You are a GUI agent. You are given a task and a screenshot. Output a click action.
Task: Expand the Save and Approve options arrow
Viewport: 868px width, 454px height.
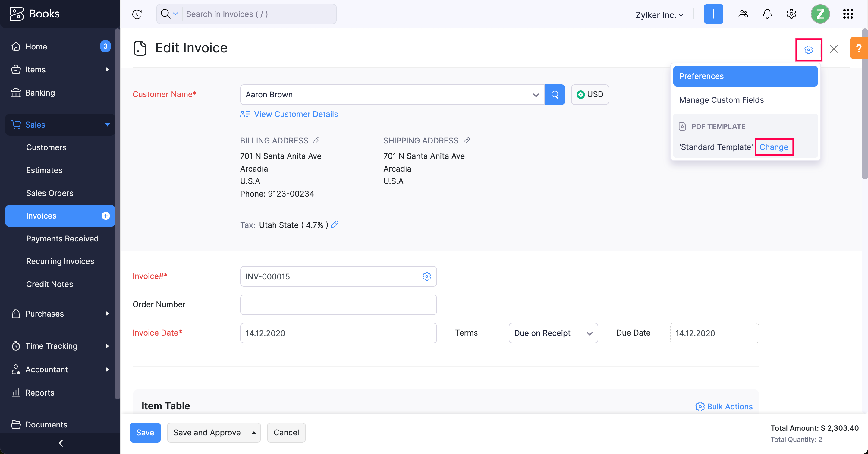click(254, 432)
